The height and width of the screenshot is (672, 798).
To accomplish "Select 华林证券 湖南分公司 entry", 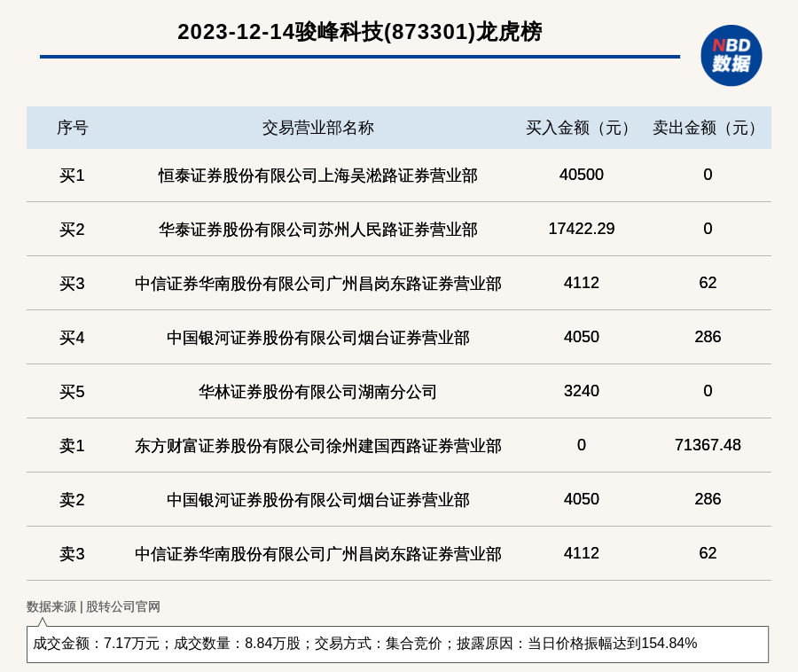I will [x=317, y=392].
